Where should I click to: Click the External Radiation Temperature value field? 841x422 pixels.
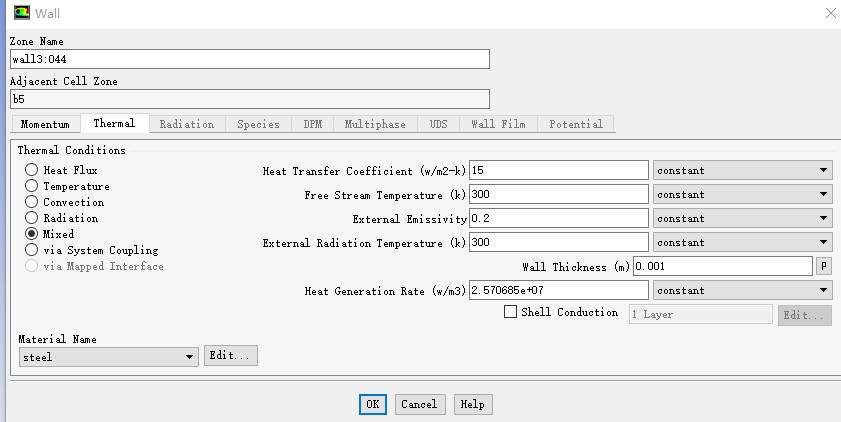pos(559,242)
